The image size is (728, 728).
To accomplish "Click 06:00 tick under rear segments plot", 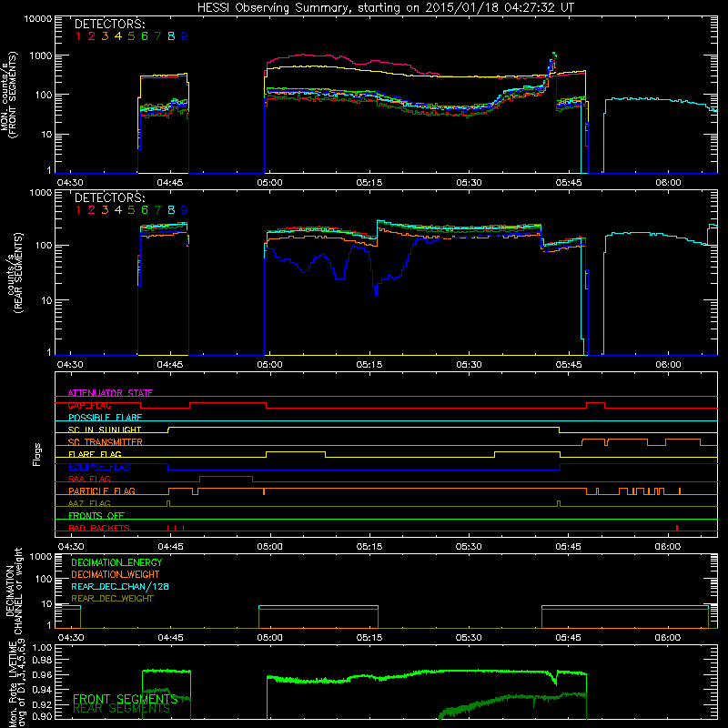I will pyautogui.click(x=668, y=365).
